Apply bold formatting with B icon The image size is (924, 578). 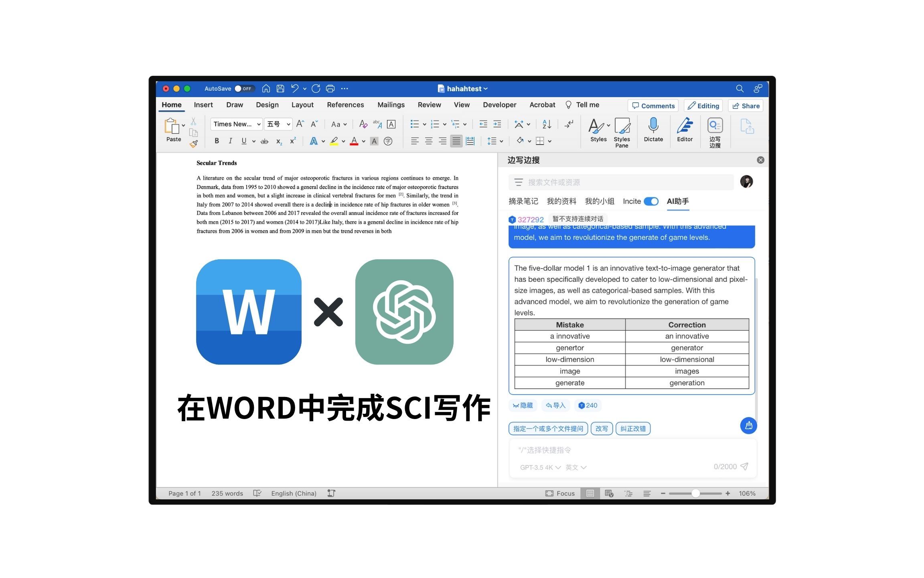pyautogui.click(x=217, y=141)
